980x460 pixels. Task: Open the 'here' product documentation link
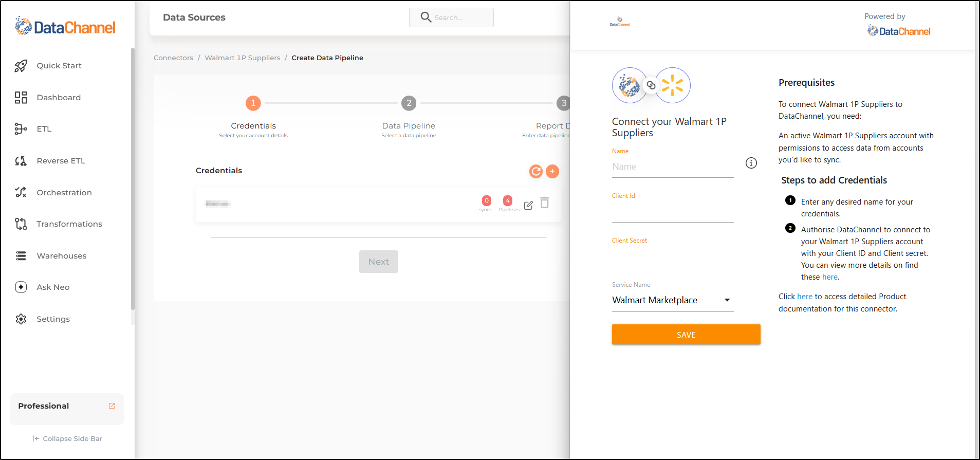[x=805, y=297]
